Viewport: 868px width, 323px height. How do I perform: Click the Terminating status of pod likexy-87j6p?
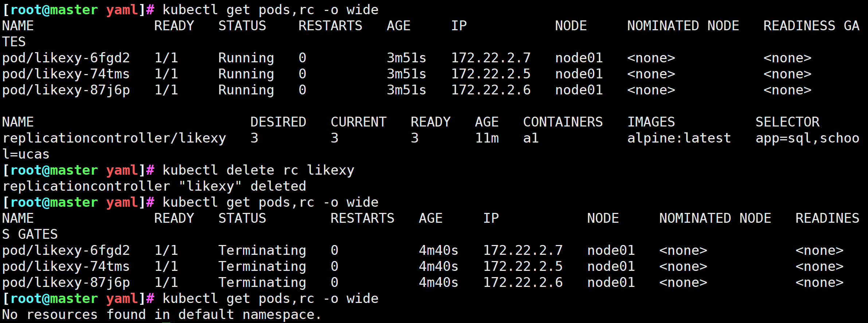262,283
